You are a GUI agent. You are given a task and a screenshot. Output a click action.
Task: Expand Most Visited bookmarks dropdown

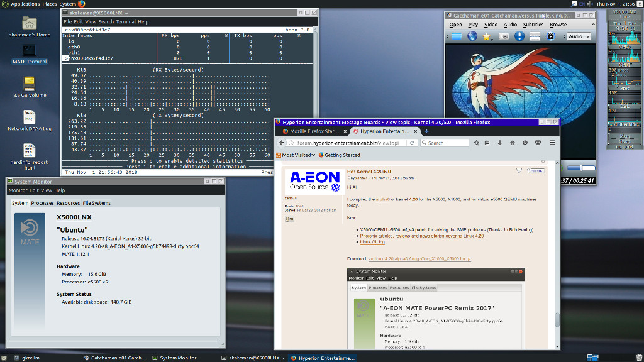pyautogui.click(x=296, y=155)
